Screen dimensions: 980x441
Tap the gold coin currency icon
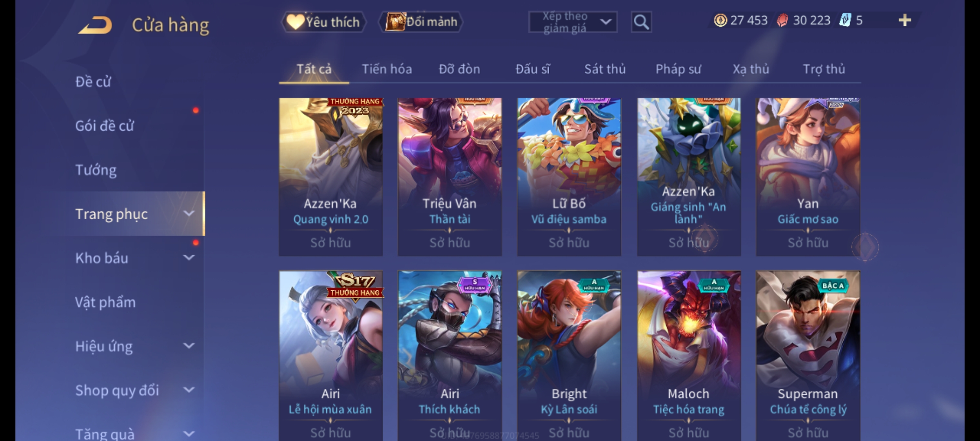tap(720, 20)
